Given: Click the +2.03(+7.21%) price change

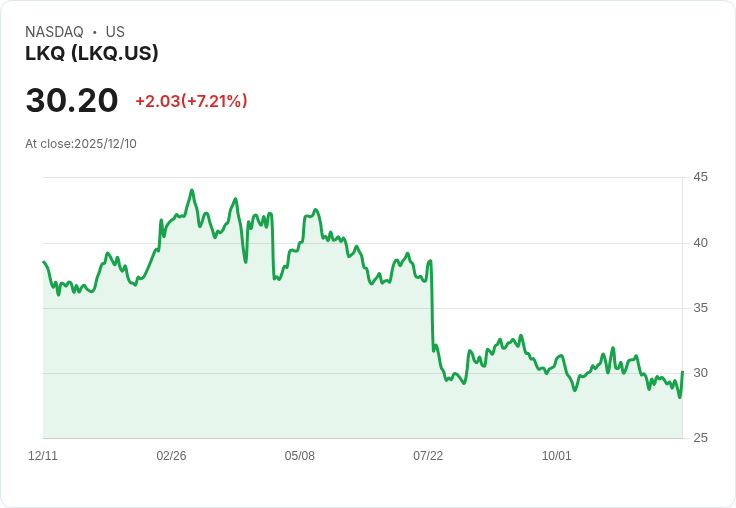Looking at the screenshot, I should (191, 101).
